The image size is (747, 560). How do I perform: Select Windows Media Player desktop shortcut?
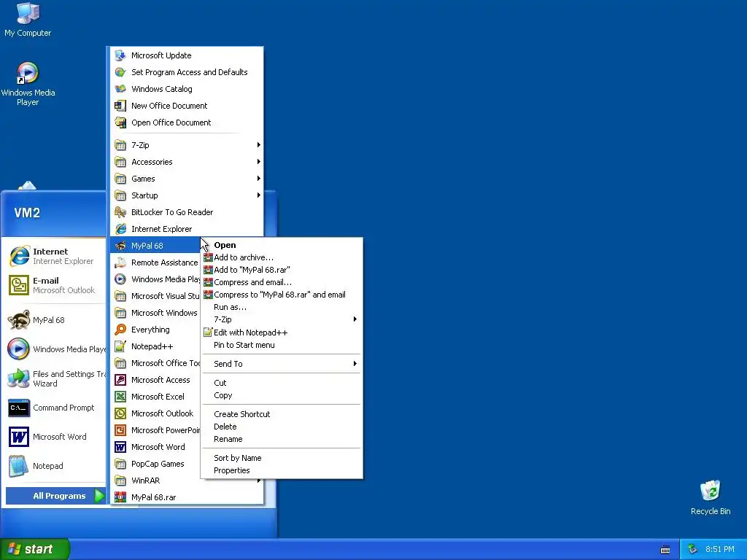tap(28, 84)
